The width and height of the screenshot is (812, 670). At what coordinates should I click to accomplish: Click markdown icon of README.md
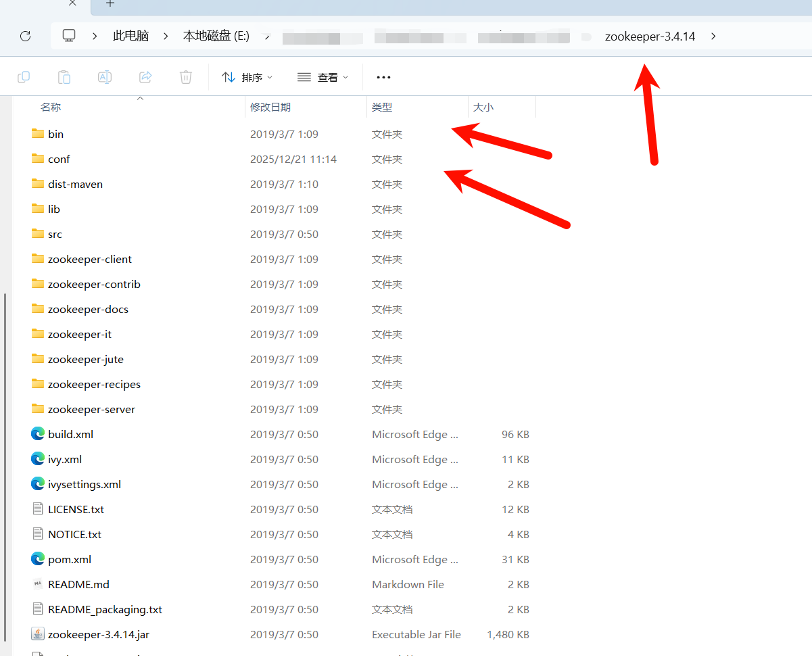38,584
